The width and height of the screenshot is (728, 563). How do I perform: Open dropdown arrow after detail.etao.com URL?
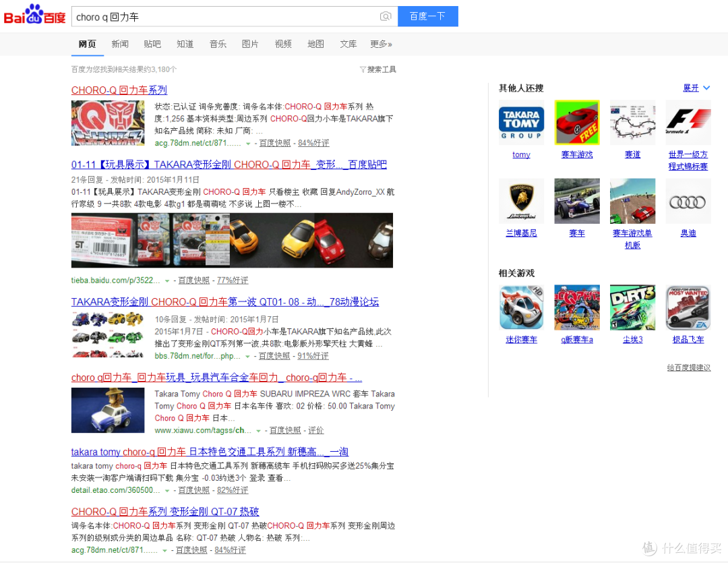pyautogui.click(x=167, y=491)
